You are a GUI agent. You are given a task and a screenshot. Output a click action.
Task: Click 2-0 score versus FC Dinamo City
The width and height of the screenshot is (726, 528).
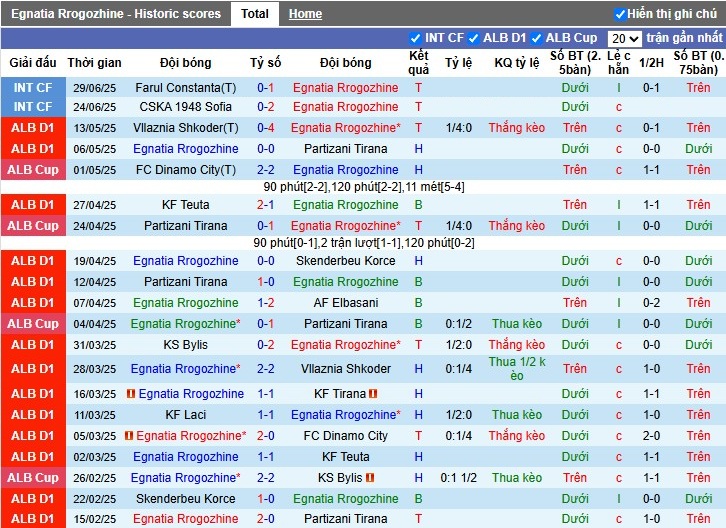tap(266, 436)
